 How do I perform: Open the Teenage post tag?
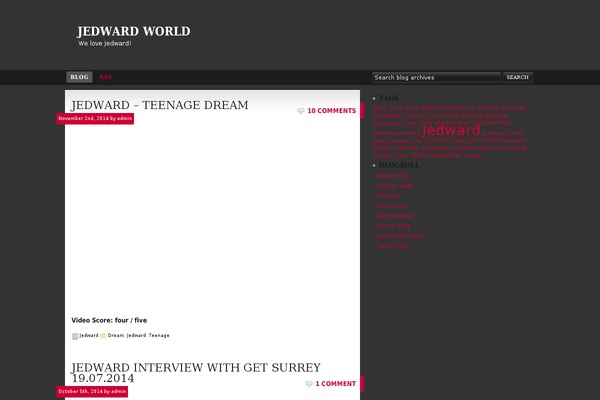click(x=159, y=335)
